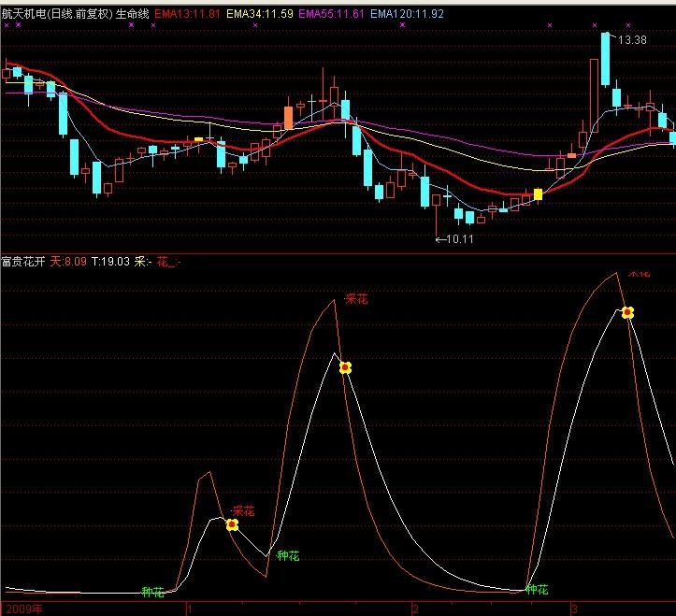Click the flower marker at the highest indicator peak
This screenshot has width=676, height=616.
pos(628,312)
